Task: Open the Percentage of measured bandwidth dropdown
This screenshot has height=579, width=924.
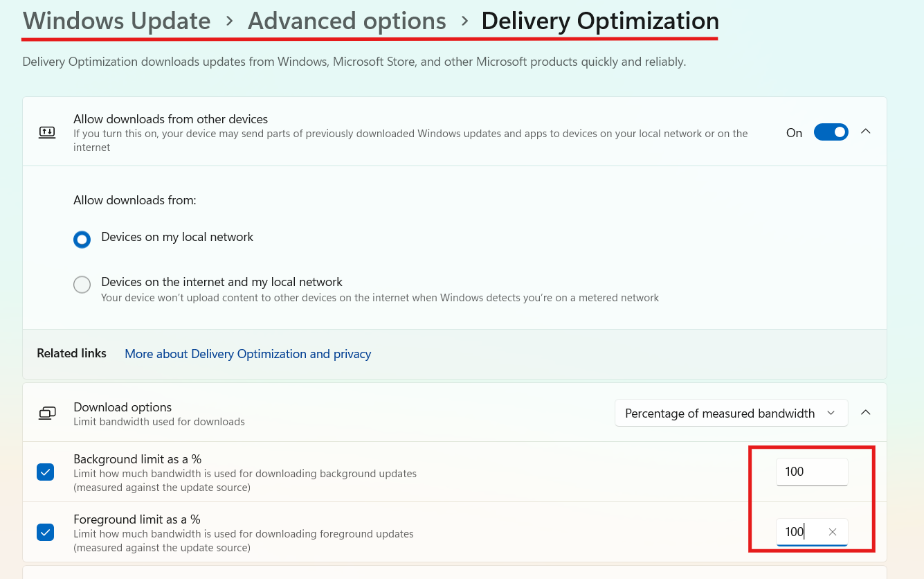Action: 731,413
